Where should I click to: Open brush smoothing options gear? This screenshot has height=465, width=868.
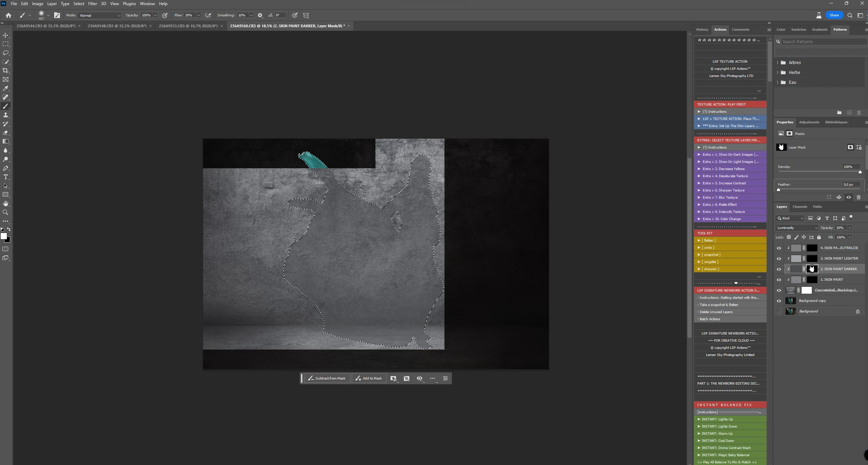click(x=260, y=15)
